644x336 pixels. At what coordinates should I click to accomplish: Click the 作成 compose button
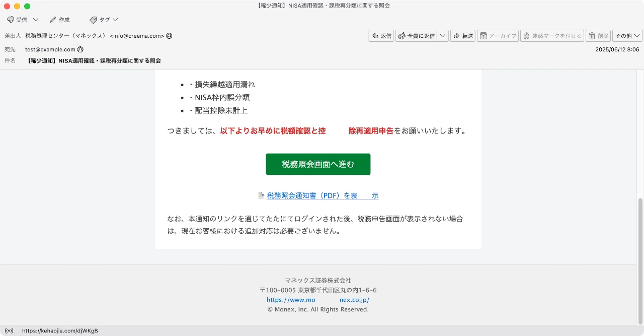tap(59, 20)
